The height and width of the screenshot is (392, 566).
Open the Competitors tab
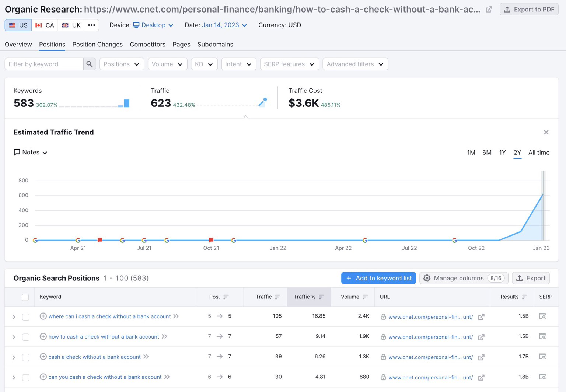(x=147, y=45)
